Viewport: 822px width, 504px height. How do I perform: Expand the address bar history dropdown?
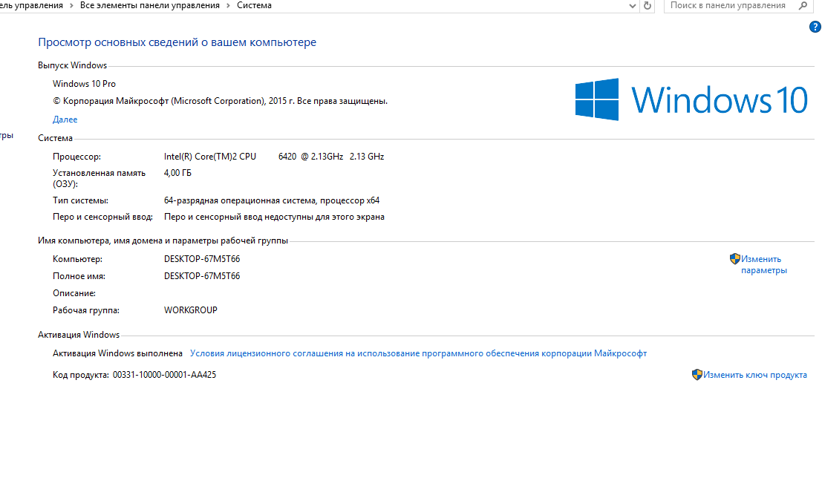point(632,6)
